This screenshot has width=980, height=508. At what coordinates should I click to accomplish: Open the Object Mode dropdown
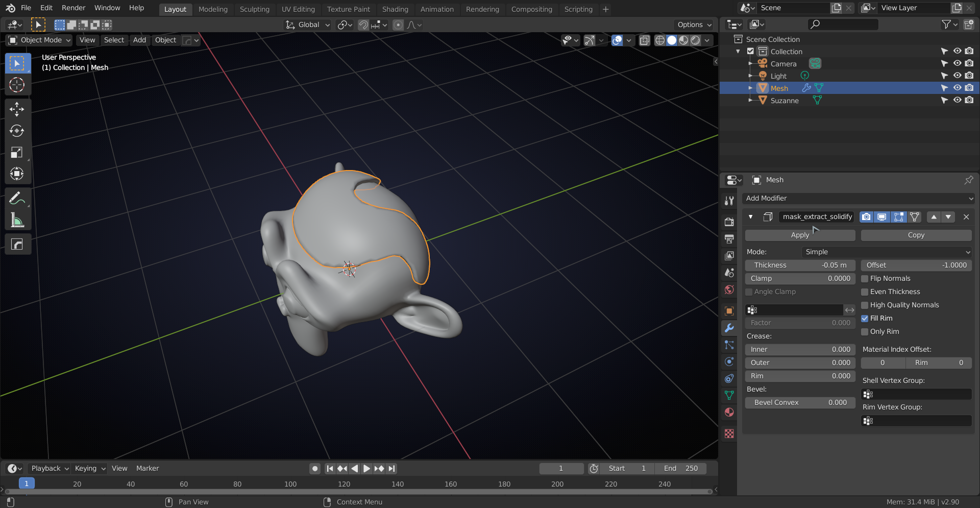[39, 40]
